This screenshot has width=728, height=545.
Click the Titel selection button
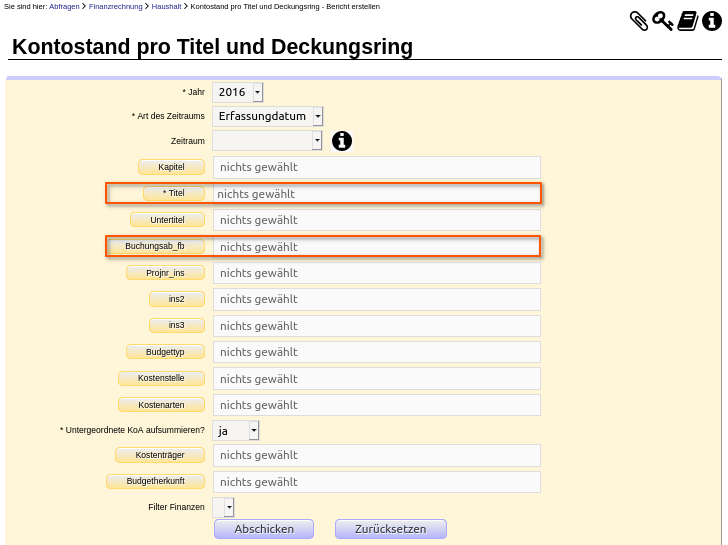[x=174, y=193]
